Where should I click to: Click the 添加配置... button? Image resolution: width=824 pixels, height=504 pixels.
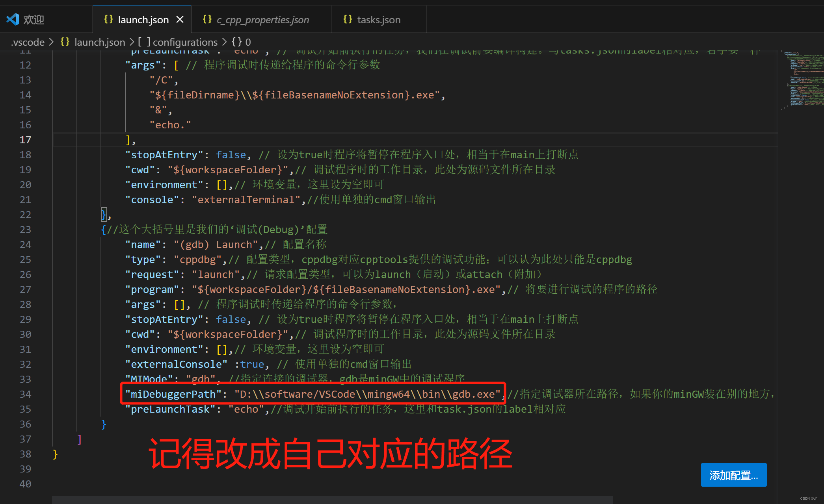click(733, 475)
